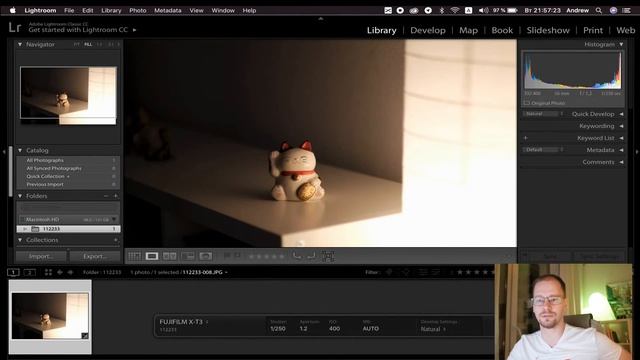Image resolution: width=640 pixels, height=360 pixels.
Task: Switch to Grid view in toolbar
Action: 134,256
